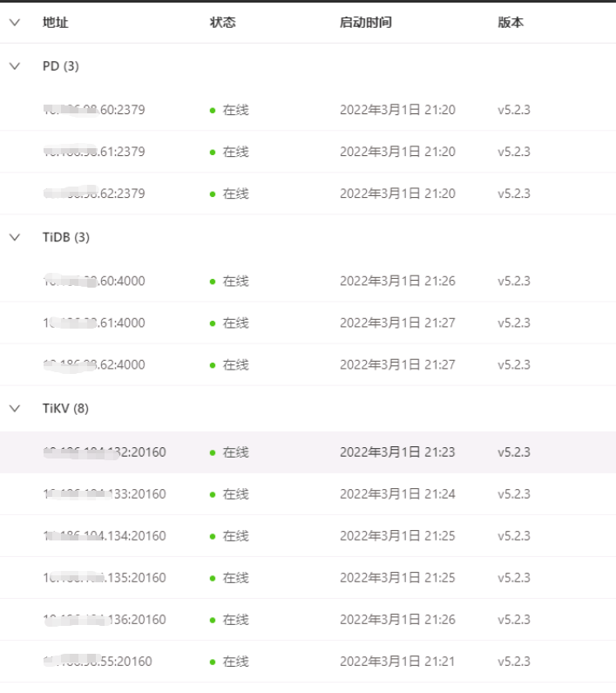
Task: Click start time of TiKV node 135:20160
Action: [397, 577]
